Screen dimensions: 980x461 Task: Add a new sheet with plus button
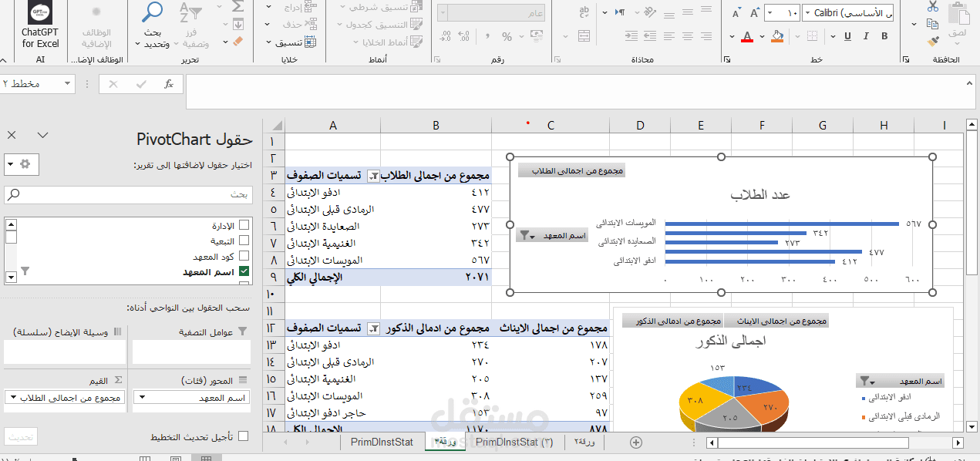[x=635, y=442]
